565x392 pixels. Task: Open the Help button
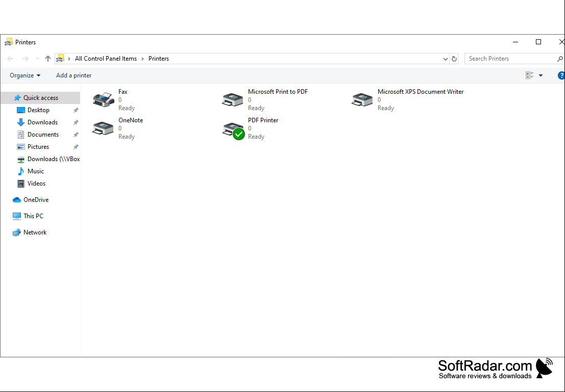(561, 75)
